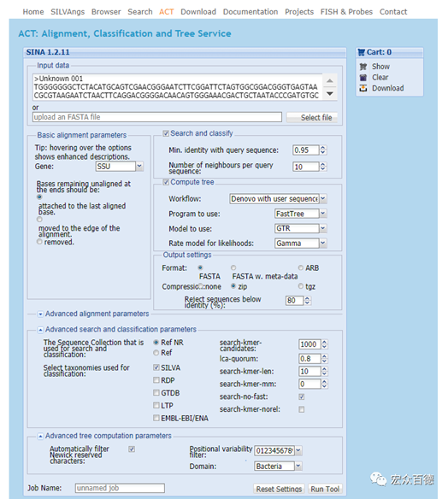448x499 pixels.
Task: Expand Advanced alignment parameters section
Action: pyautogui.click(x=40, y=314)
